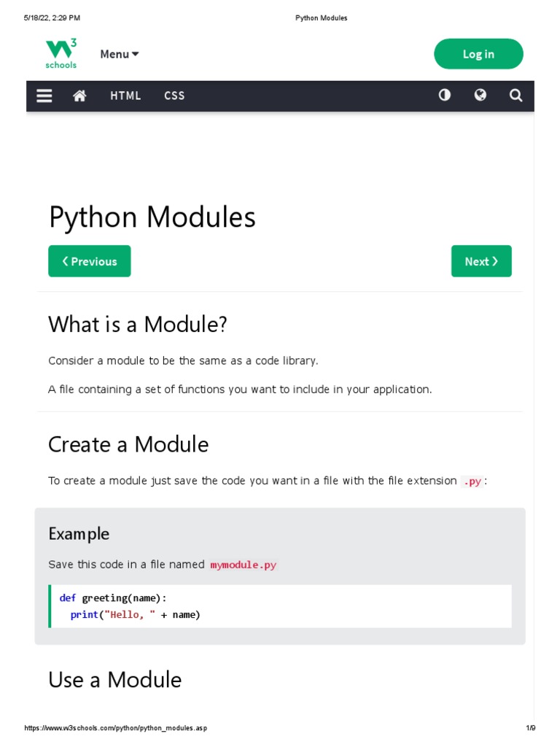Click the "Use a Module" heading
Viewport: 560px width, 747px height.
[114, 680]
